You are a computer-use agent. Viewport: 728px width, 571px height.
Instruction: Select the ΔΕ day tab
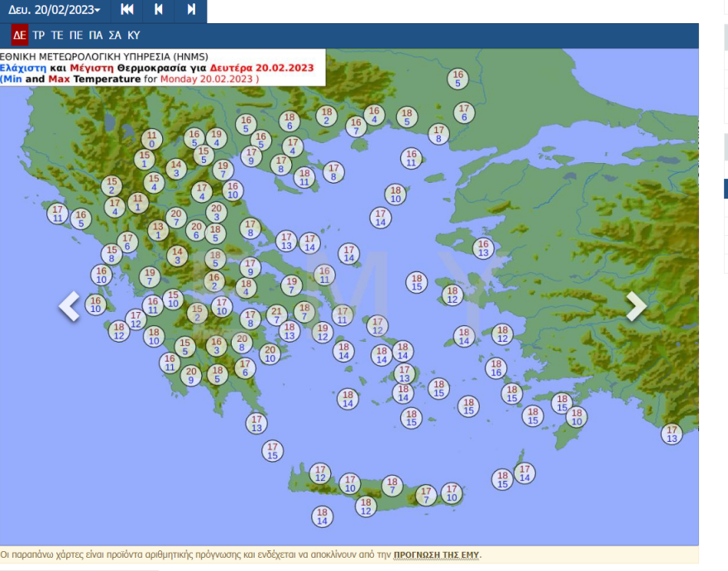(x=20, y=35)
